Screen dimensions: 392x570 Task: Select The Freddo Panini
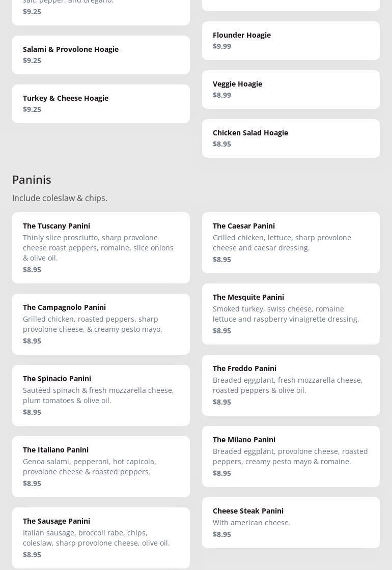click(x=291, y=385)
